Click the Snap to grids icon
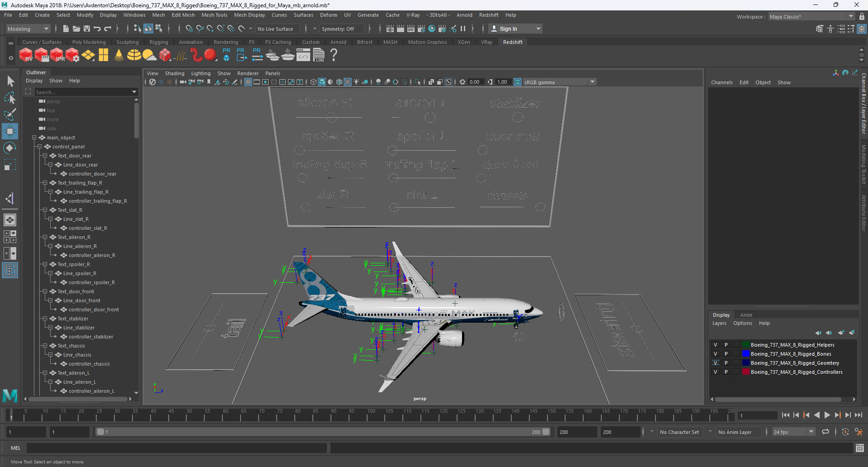This screenshot has height=467, width=868. click(x=189, y=29)
